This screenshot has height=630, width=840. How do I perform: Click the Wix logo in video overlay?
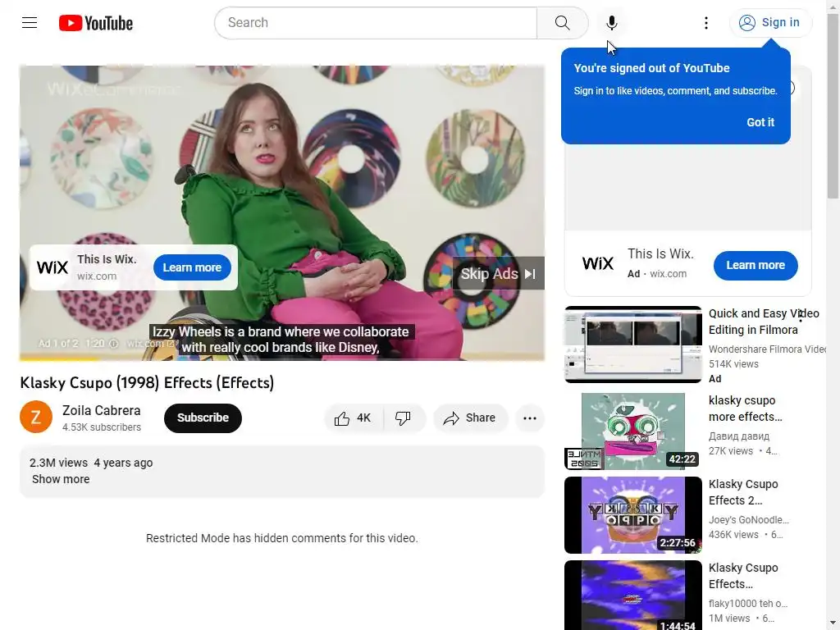(x=52, y=267)
